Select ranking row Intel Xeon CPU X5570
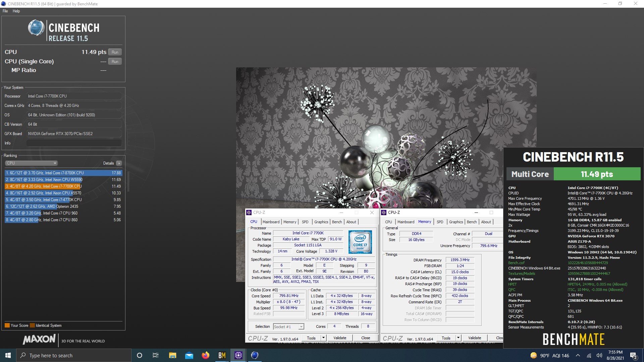Screen dimensions: 644x362 pyautogui.click(x=63, y=193)
